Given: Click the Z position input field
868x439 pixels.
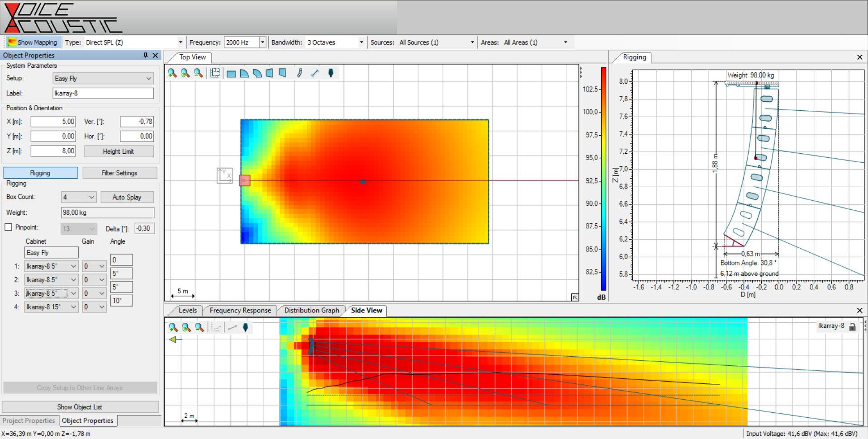Looking at the screenshot, I should point(53,151).
